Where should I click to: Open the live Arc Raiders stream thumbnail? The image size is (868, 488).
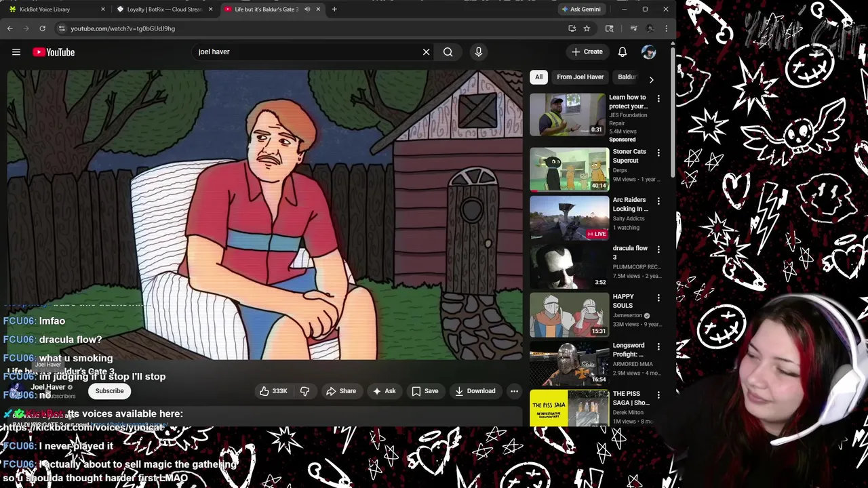coord(568,218)
